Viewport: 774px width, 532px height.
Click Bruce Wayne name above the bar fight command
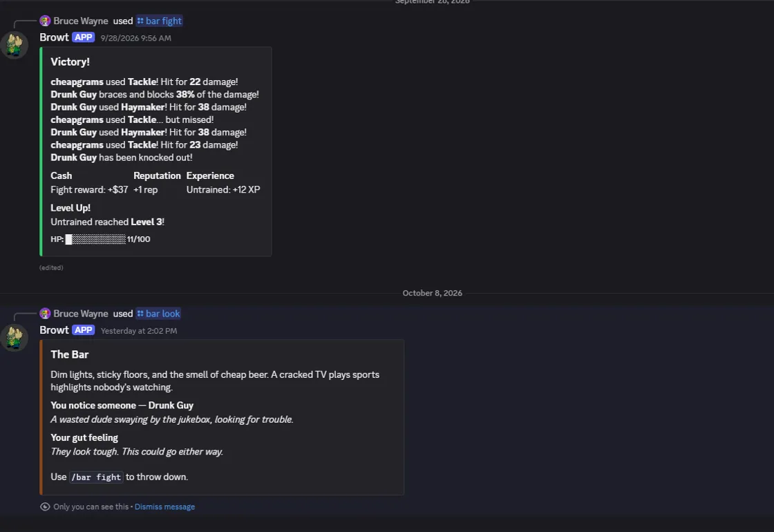(80, 21)
